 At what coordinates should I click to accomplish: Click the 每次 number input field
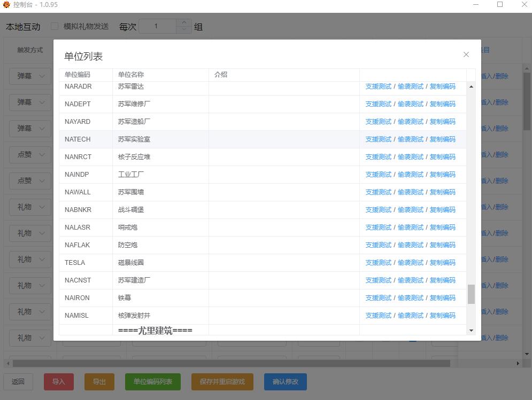[x=157, y=26]
